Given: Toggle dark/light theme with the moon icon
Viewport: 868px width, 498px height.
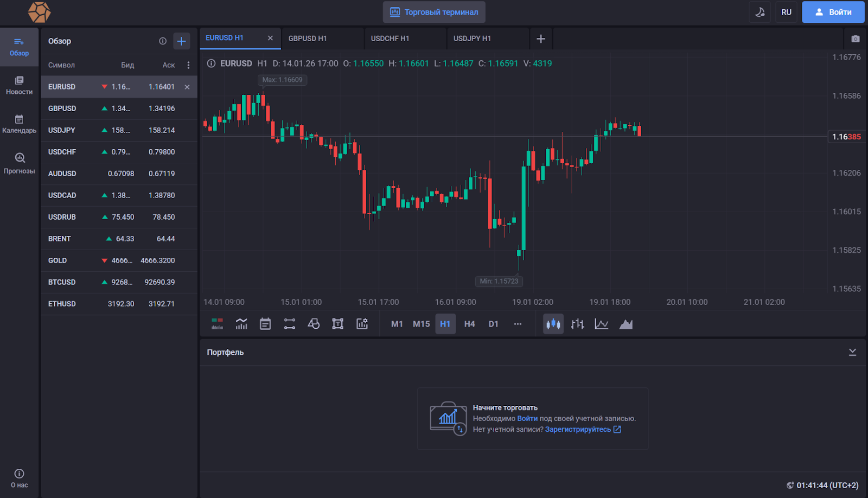Looking at the screenshot, I should tap(759, 12).
